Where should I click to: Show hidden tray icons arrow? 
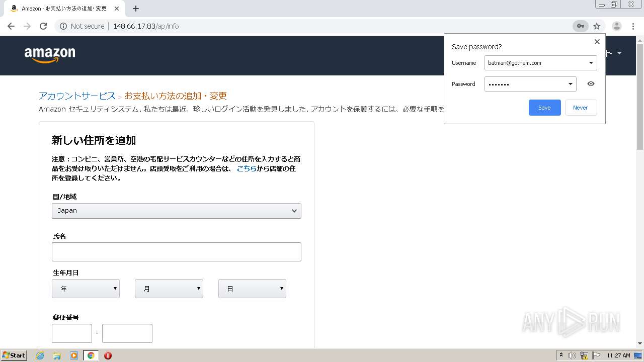pyautogui.click(x=561, y=355)
